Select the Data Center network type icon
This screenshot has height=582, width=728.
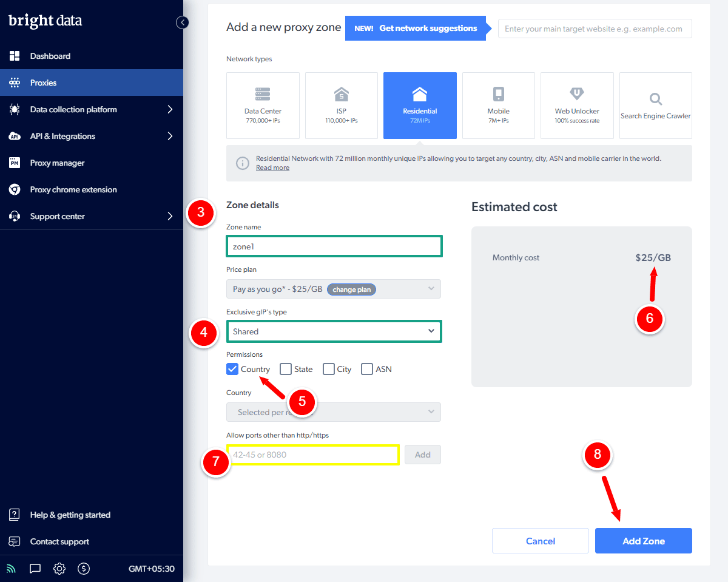[263, 95]
